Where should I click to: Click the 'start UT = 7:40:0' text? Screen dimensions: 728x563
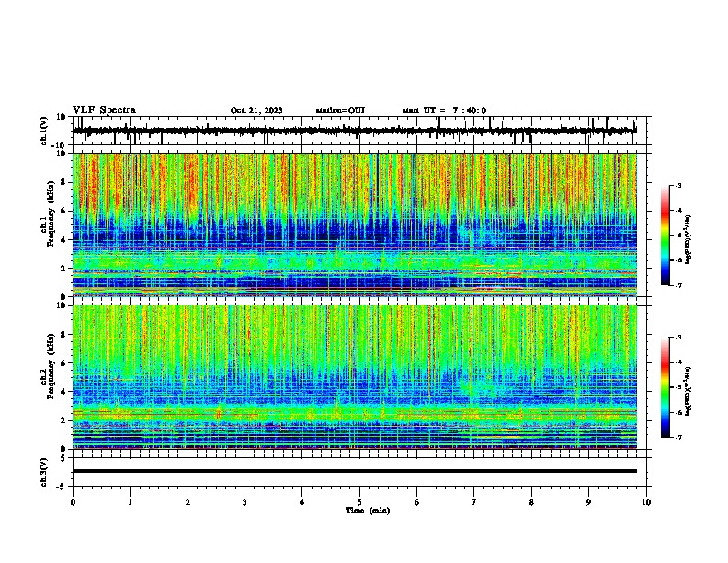(444, 110)
